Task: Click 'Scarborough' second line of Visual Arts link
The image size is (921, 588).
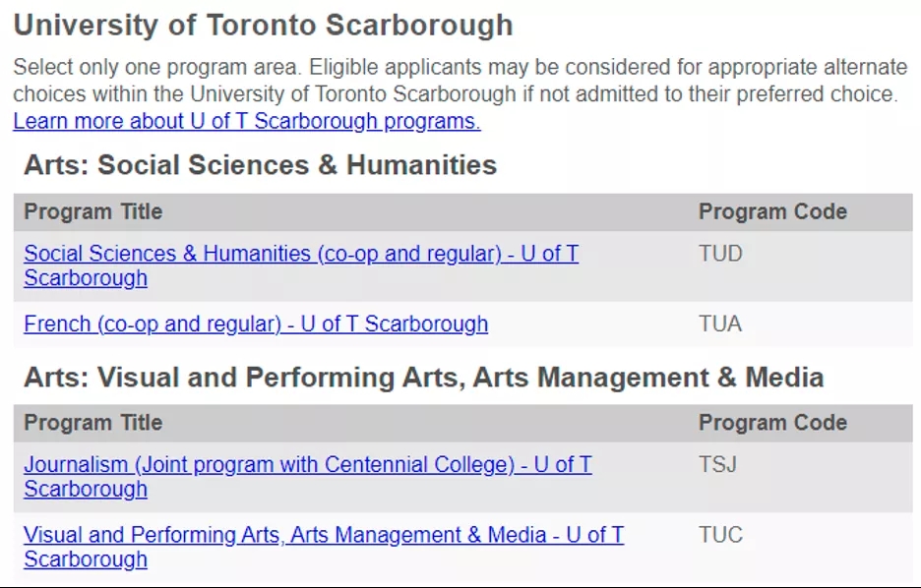Action: 86,559
